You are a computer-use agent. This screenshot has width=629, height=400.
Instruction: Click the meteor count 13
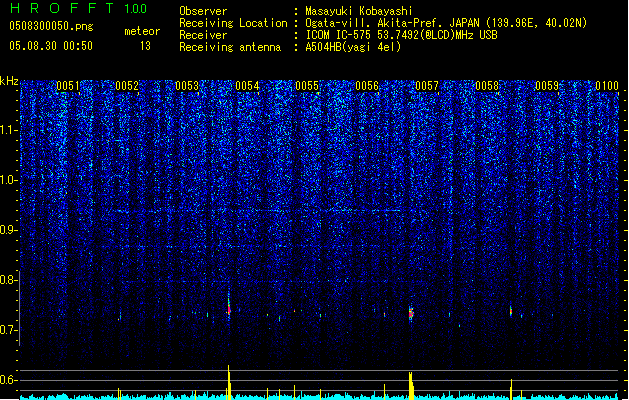point(145,46)
